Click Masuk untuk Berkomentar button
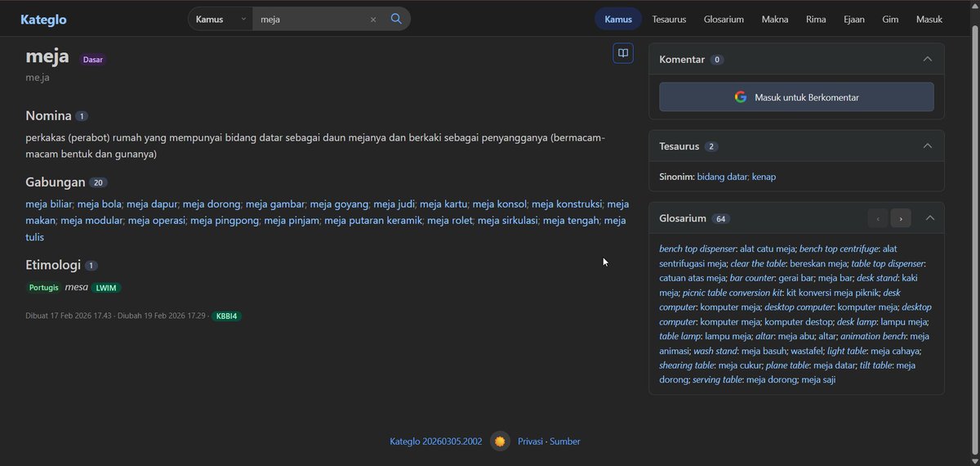980x466 pixels. [x=796, y=96]
